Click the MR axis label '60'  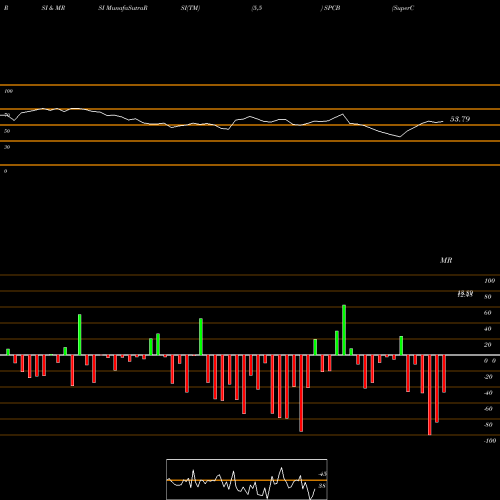(488, 313)
